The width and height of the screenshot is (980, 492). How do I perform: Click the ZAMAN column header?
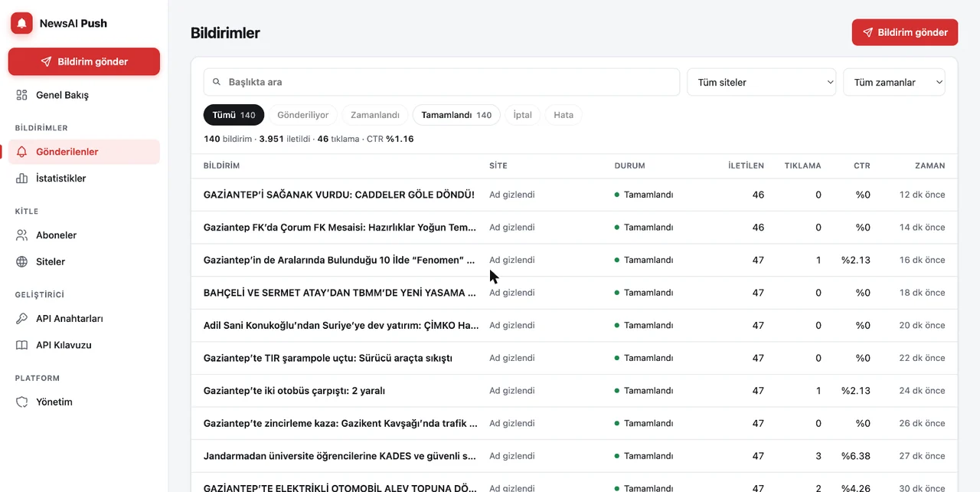click(930, 166)
